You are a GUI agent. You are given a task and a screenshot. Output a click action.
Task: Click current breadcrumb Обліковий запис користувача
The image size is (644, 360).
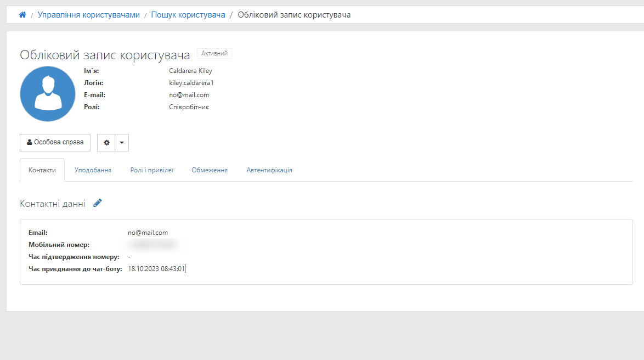pyautogui.click(x=294, y=15)
